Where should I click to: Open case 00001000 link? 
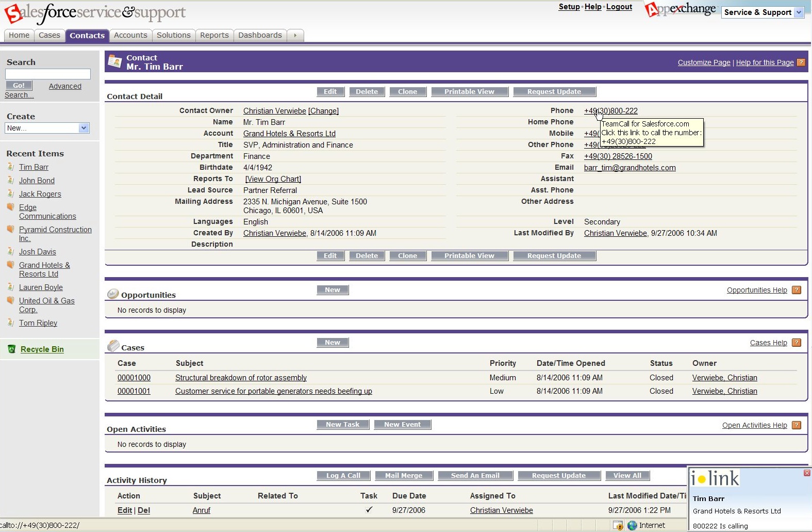(134, 378)
